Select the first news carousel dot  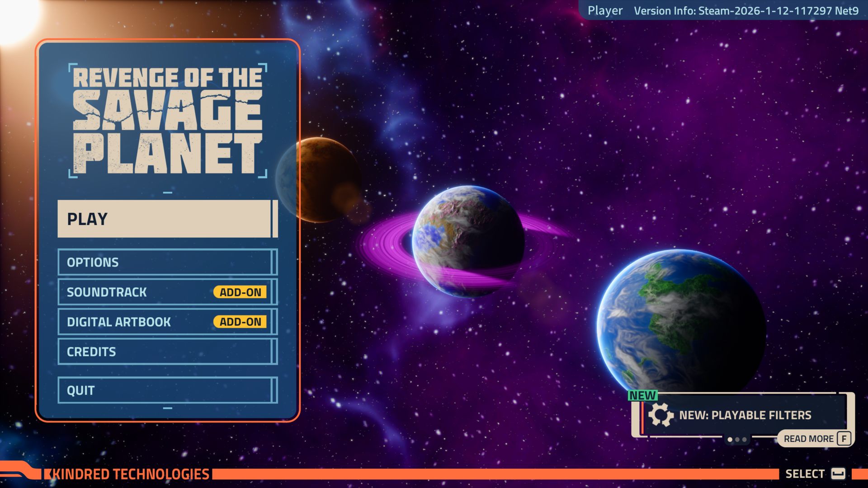pyautogui.click(x=730, y=440)
